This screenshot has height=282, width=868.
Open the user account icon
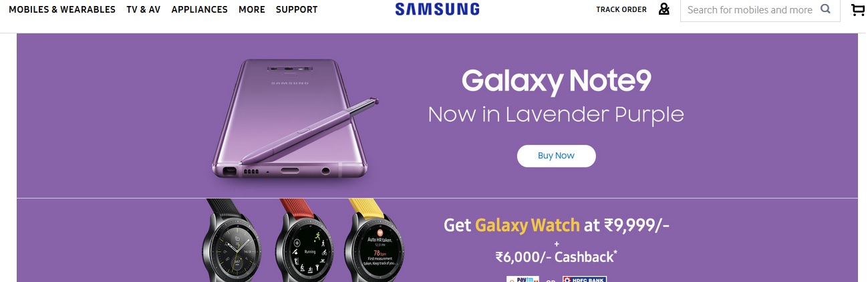tap(664, 9)
